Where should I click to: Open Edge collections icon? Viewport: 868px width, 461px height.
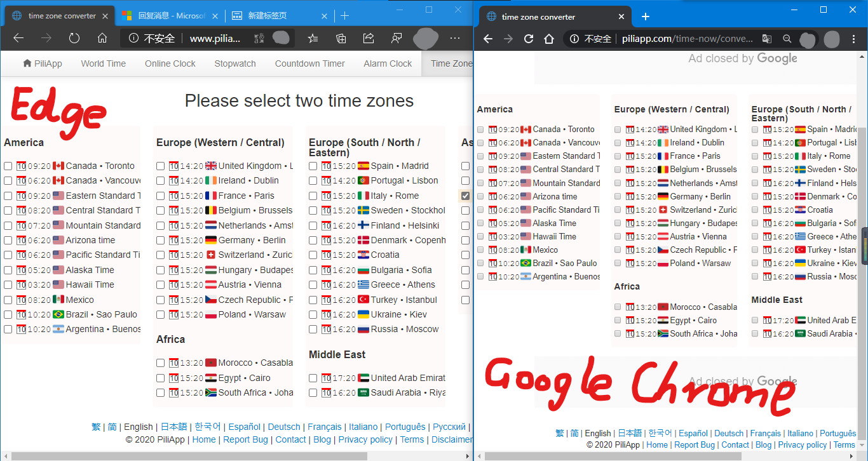(341, 38)
